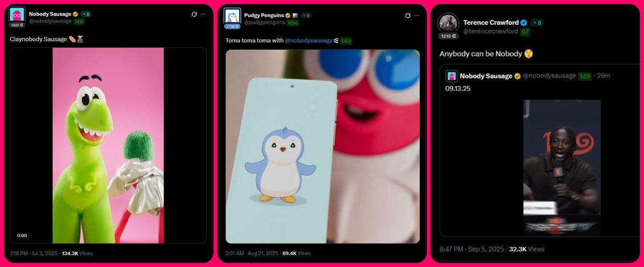Click the 29m timestamp on the quoted post
The image size is (644, 267).
point(604,76)
